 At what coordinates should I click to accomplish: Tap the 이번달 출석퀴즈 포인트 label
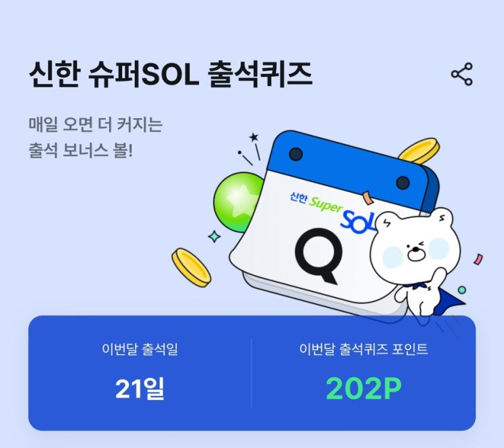click(364, 349)
